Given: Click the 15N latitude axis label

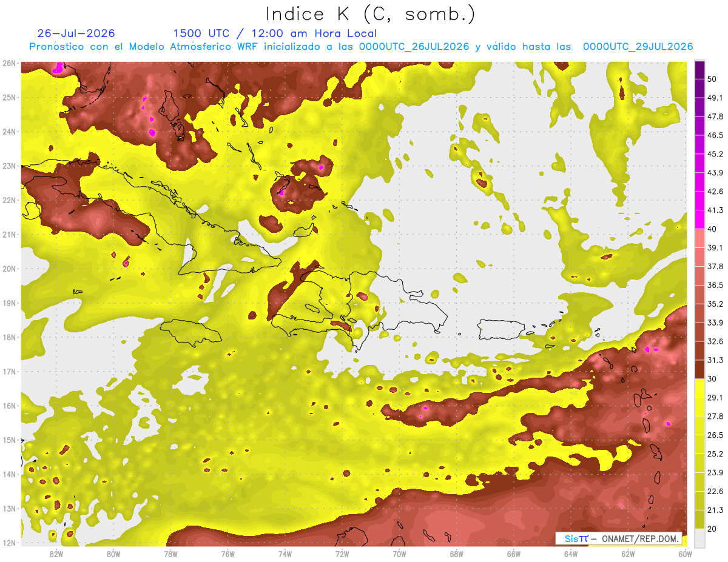Looking at the screenshot, I should (9, 440).
